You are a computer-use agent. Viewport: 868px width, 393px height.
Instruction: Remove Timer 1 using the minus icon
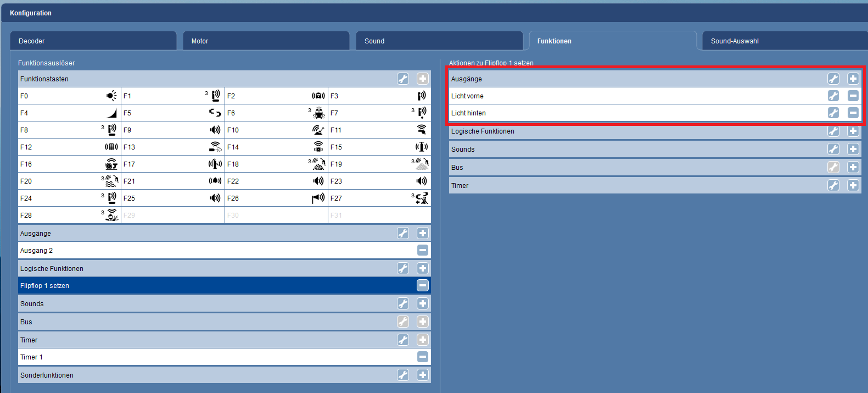coord(422,357)
